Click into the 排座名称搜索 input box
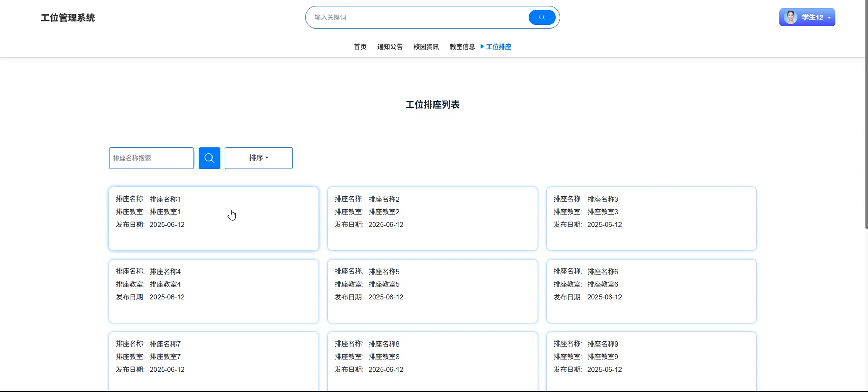 [x=151, y=158]
